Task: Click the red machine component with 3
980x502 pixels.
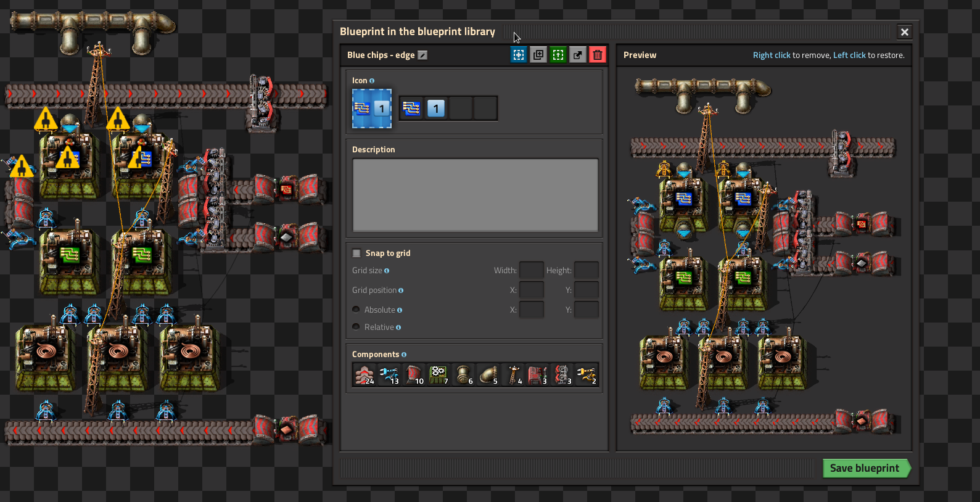Action: click(x=537, y=374)
